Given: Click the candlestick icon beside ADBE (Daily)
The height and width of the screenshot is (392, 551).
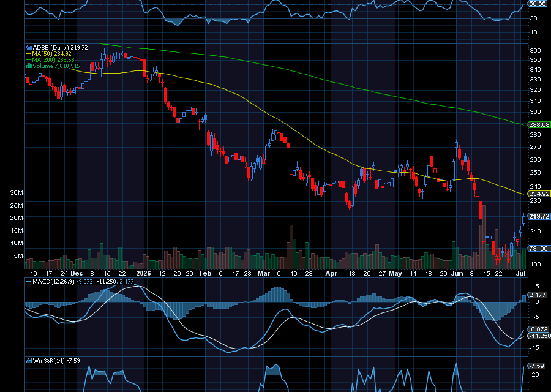Looking at the screenshot, I should [29, 47].
